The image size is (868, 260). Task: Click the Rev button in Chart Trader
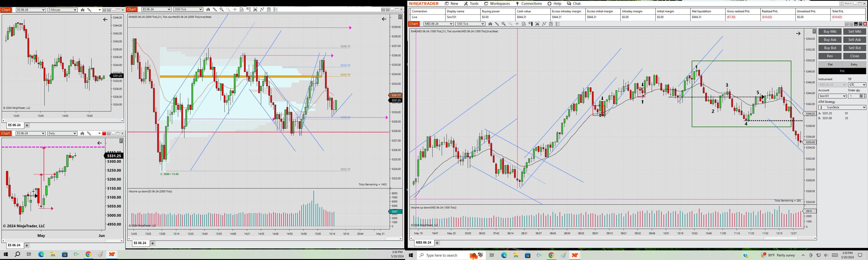[x=830, y=56]
